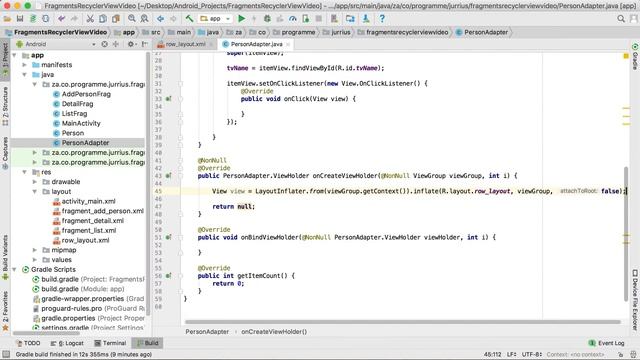Open project panel settings gear
Image resolution: width=640 pixels, height=360 pixels.
131,44
